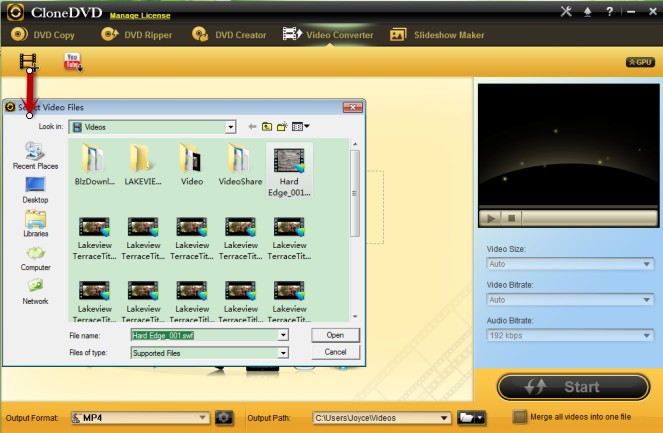Open output format settings gear icon
Image resolution: width=663 pixels, height=433 pixels.
point(224,418)
